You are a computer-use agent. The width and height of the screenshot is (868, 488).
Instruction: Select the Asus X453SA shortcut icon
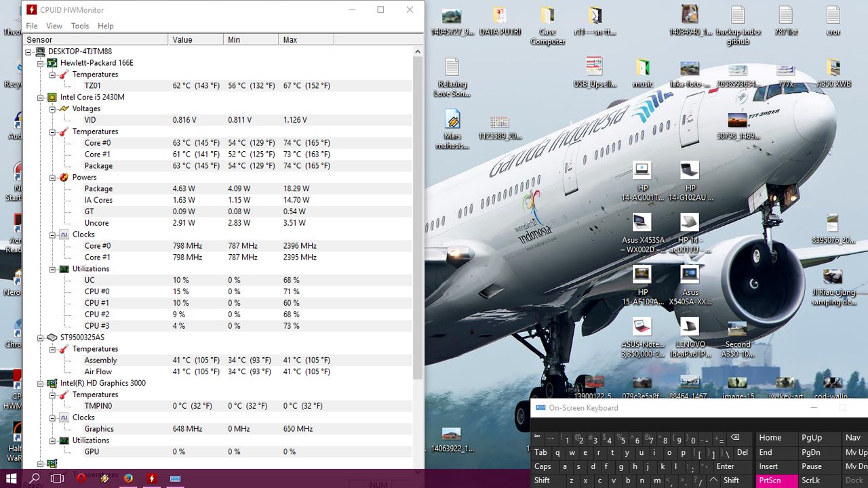pos(642,234)
